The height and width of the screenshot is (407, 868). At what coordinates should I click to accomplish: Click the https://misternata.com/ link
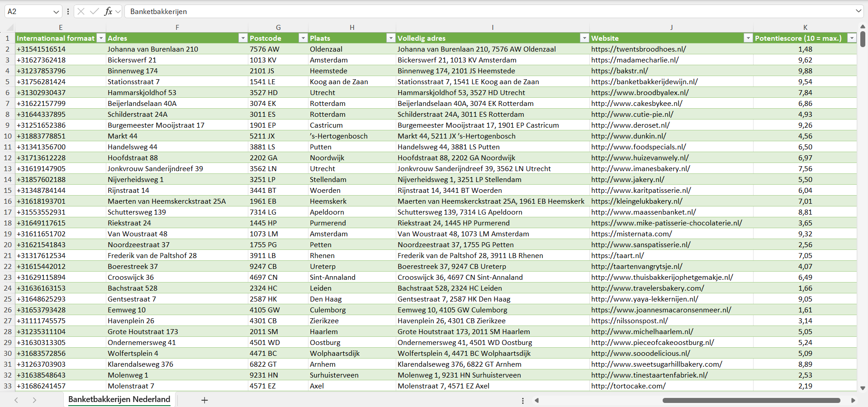631,234
